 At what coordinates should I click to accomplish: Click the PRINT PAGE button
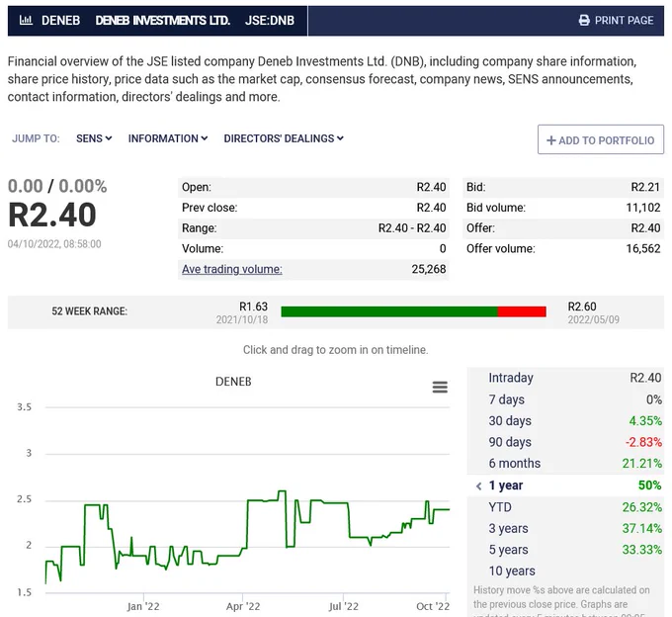[616, 20]
